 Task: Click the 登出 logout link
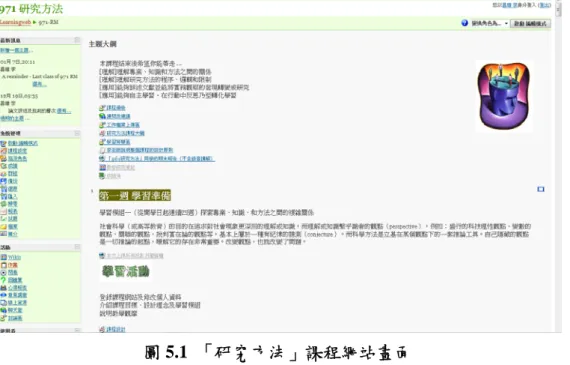coord(545,5)
